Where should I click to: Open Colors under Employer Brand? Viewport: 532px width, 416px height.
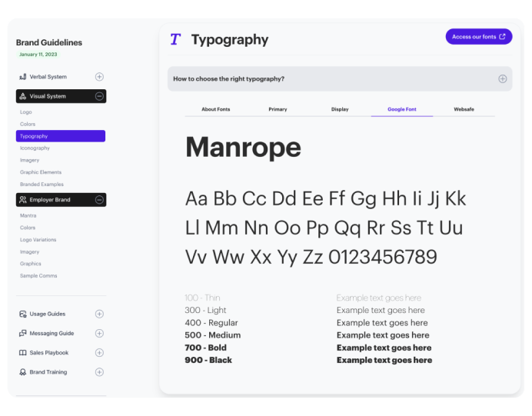point(28,228)
